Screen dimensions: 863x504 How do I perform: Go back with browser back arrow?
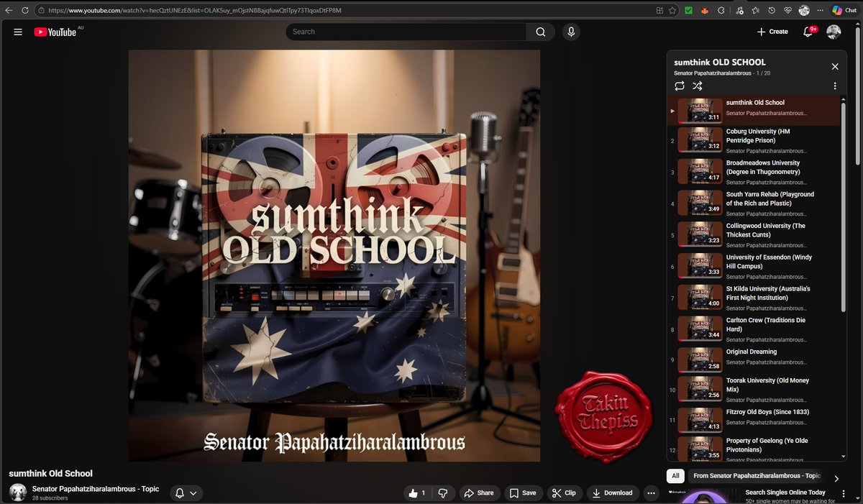pos(9,11)
